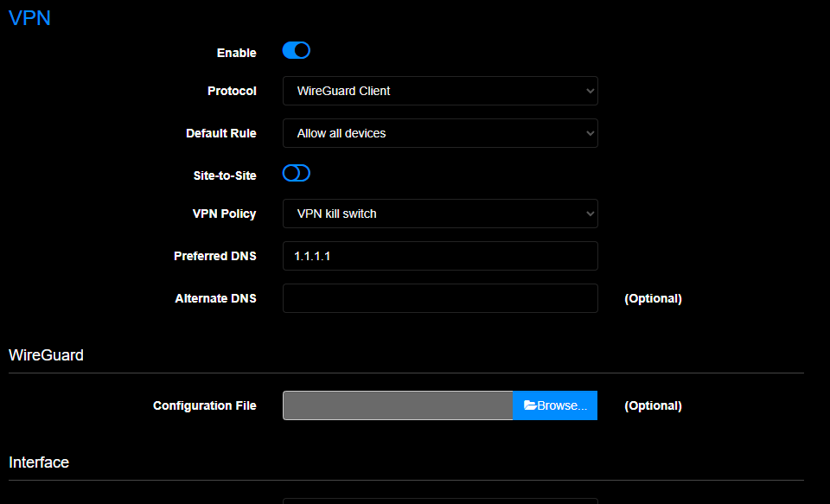Open the Protocol dropdown showing WireGuard Client
830x504 pixels.
click(440, 91)
